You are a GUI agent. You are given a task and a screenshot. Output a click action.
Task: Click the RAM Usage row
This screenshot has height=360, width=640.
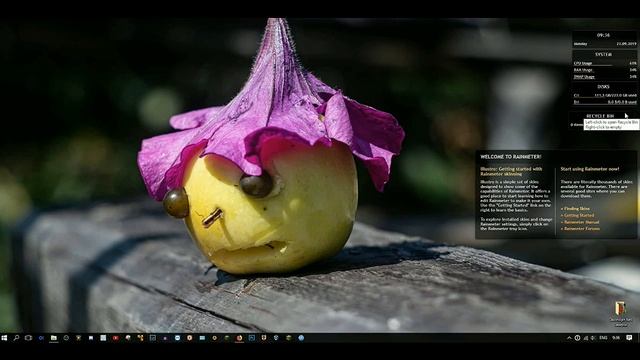point(605,70)
